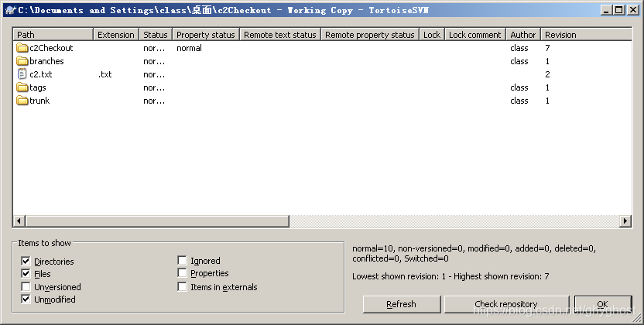The width and height of the screenshot is (644, 325).
Task: Uncheck the Directories checkbox
Action: [x=26, y=261]
